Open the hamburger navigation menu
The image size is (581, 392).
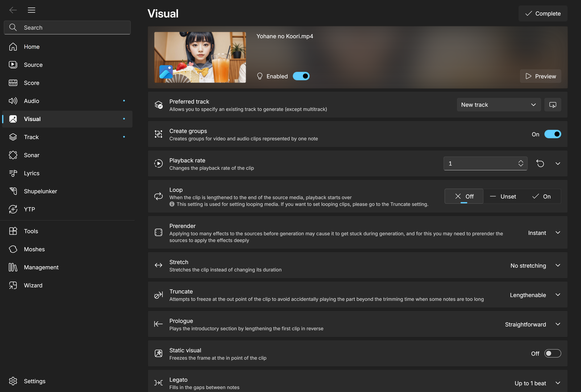point(32,10)
